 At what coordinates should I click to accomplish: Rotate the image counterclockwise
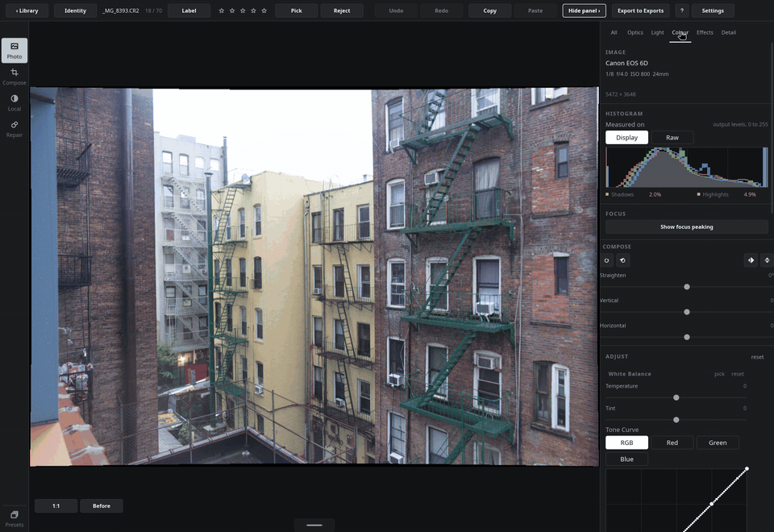pyautogui.click(x=622, y=260)
